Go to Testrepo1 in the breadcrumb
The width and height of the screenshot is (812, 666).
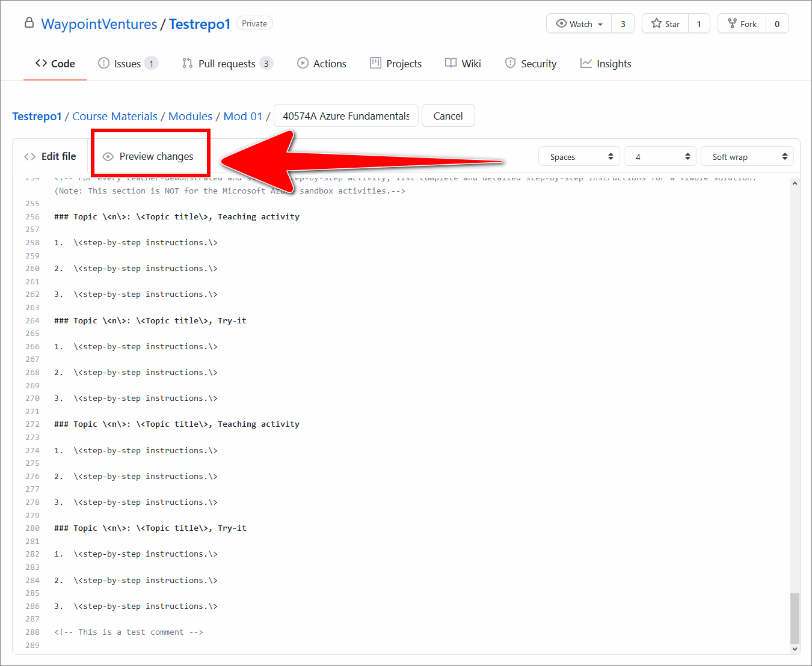tap(37, 116)
